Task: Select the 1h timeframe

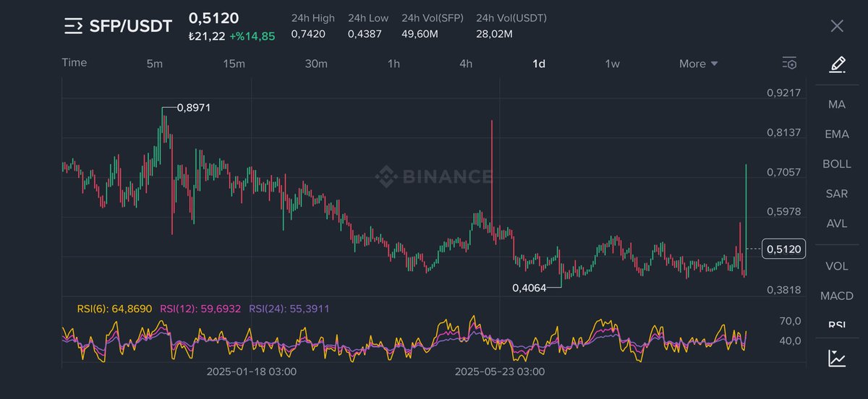Action: 393,64
